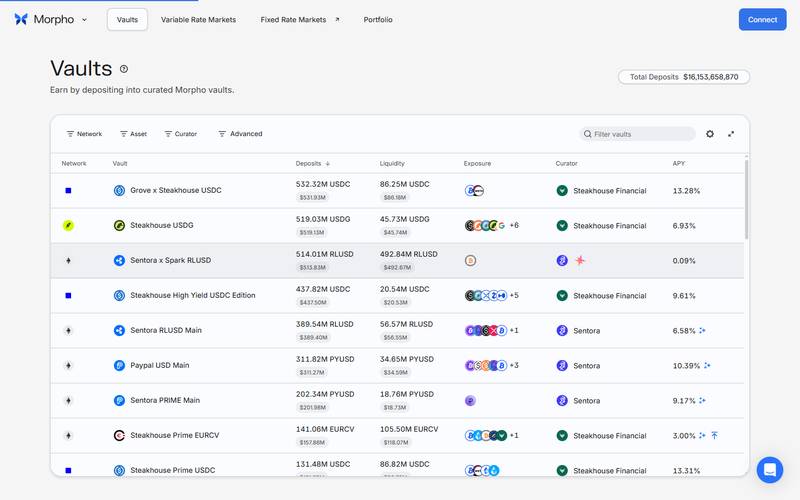800x500 pixels.
Task: Click the Morpho butterfly logo
Action: pyautogui.click(x=21, y=19)
